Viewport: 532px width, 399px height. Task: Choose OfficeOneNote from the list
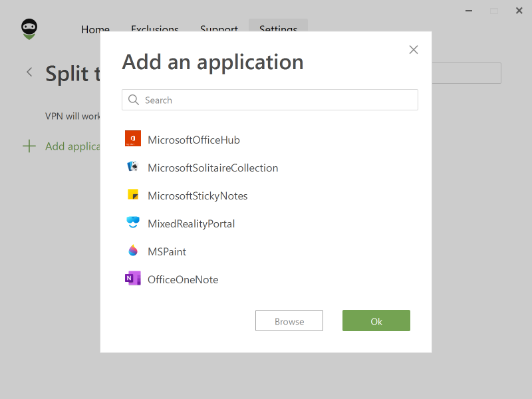tap(183, 279)
